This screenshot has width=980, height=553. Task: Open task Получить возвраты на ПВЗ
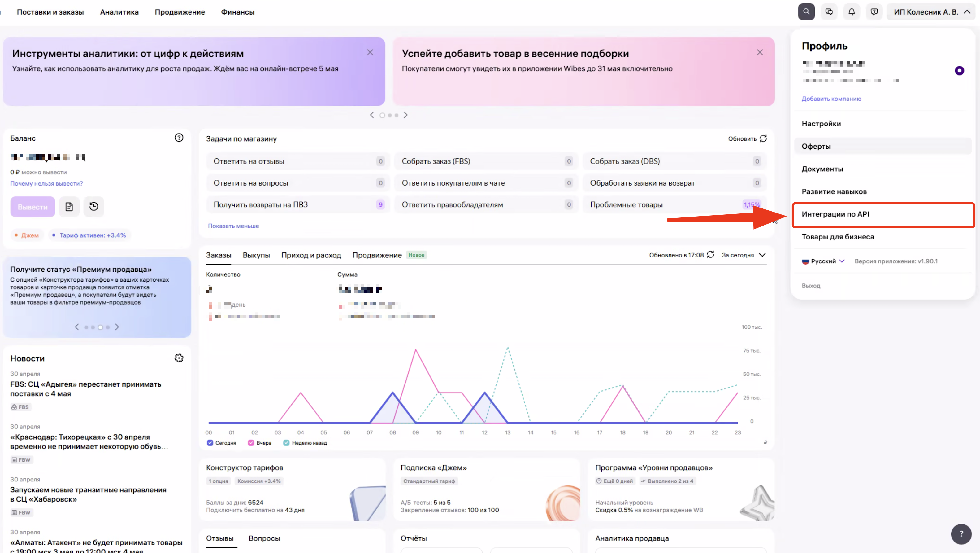(x=298, y=205)
